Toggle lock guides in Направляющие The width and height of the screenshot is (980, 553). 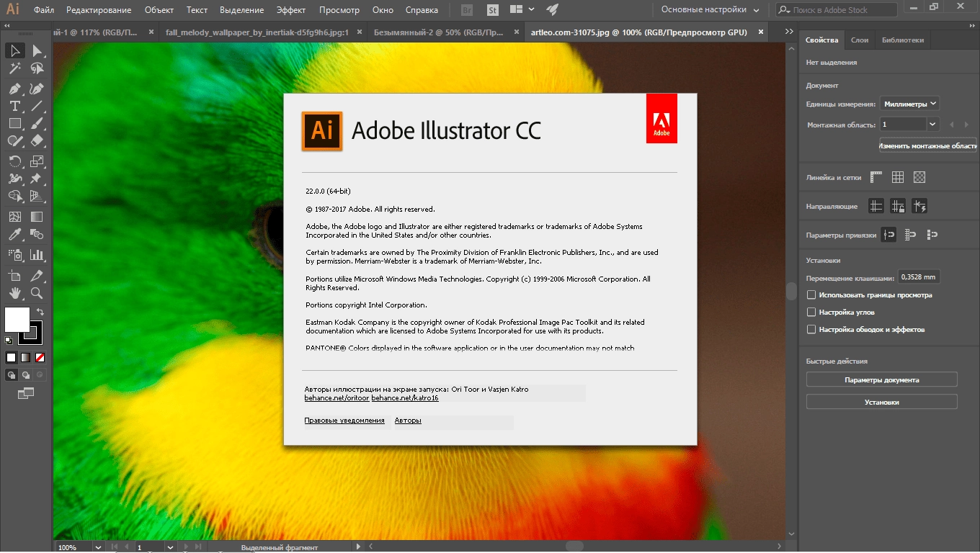coord(898,207)
